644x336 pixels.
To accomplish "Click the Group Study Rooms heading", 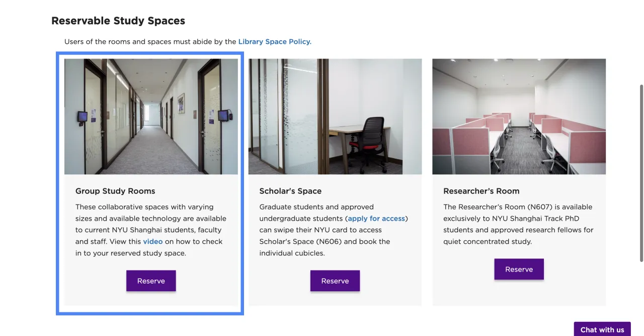I will pos(115,191).
